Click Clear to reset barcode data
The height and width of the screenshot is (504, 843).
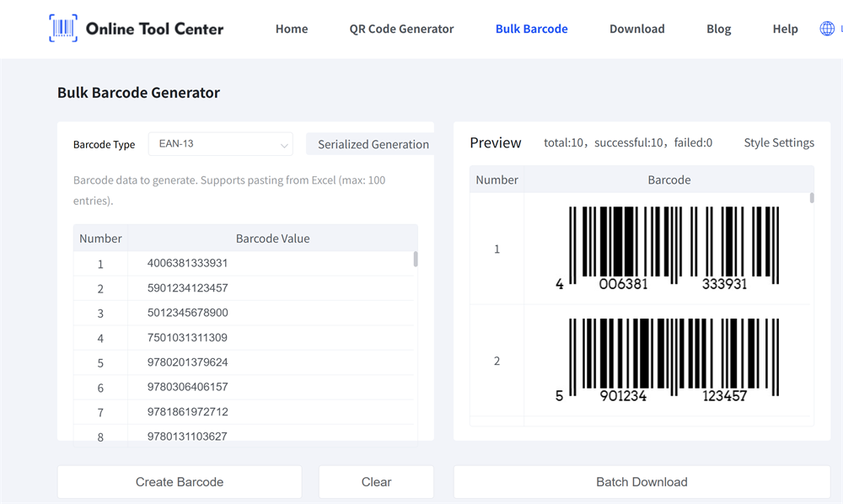click(375, 481)
